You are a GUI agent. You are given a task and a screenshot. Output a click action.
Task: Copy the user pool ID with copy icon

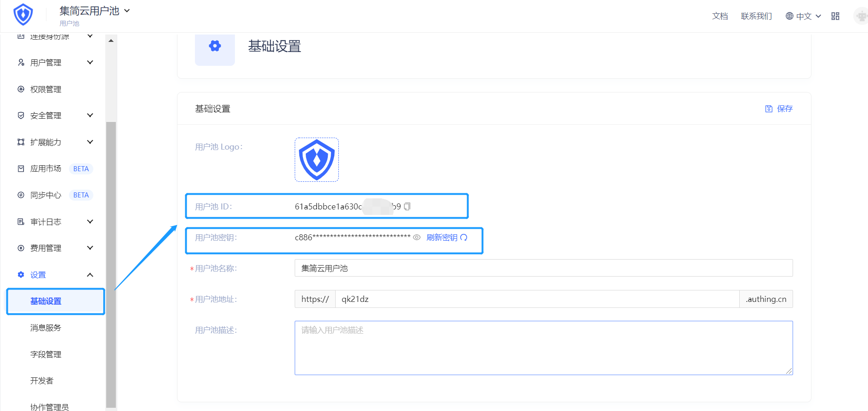407,207
